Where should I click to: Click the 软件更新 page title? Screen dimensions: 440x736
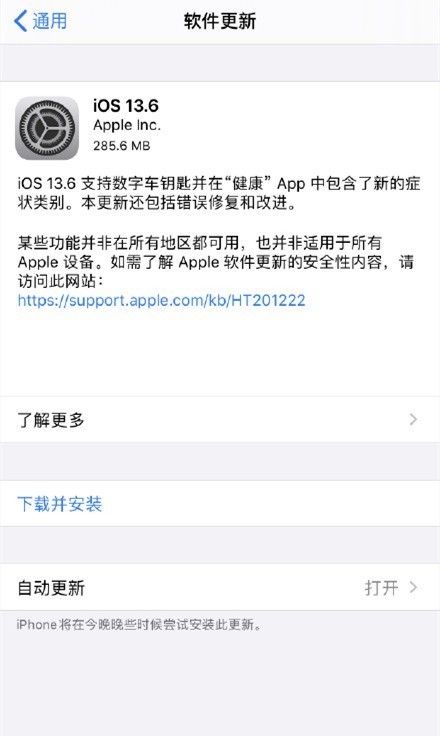[x=220, y=21]
